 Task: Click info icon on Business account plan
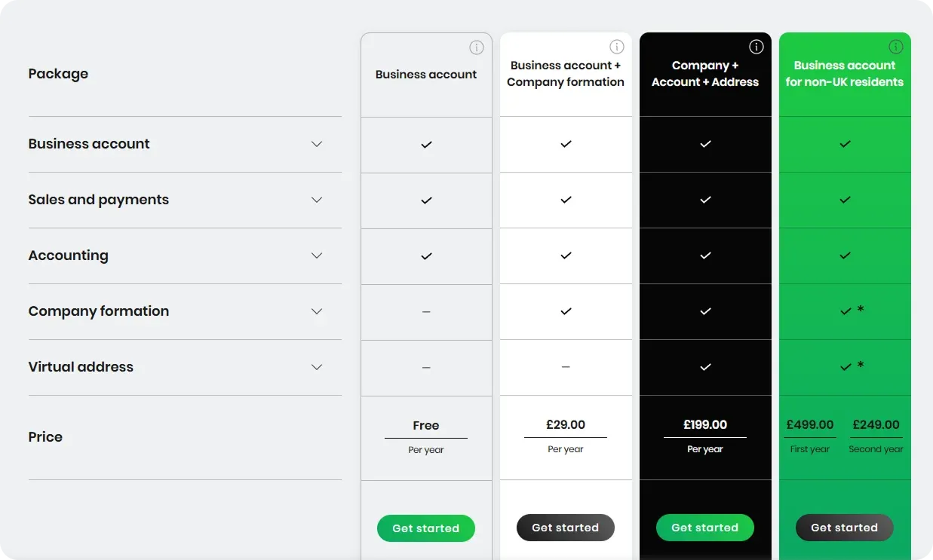477,47
